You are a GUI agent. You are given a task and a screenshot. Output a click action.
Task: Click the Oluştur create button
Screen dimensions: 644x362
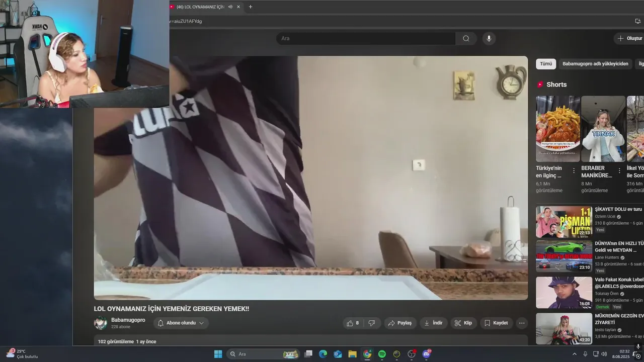point(629,38)
